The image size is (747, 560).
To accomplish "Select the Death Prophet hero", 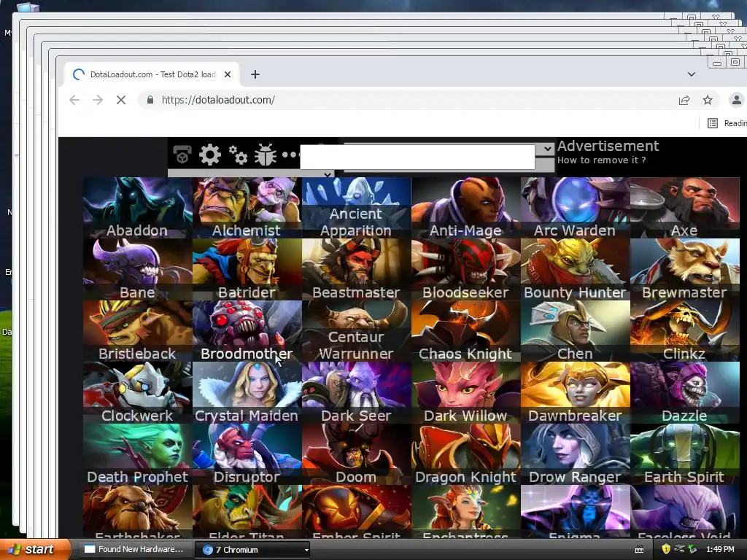I will (137, 454).
